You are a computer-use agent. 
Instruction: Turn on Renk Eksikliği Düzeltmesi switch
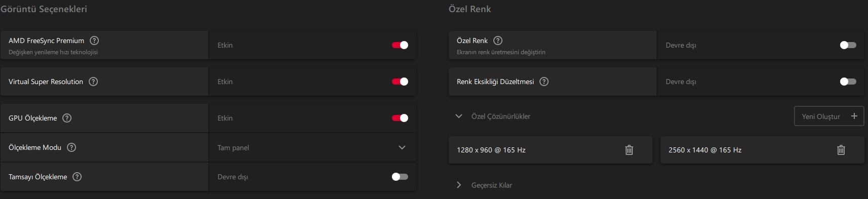tap(848, 82)
